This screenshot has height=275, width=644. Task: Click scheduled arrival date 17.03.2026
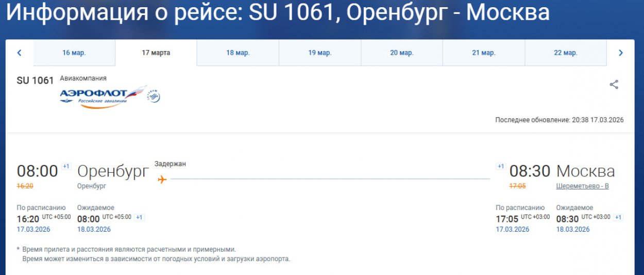point(512,229)
